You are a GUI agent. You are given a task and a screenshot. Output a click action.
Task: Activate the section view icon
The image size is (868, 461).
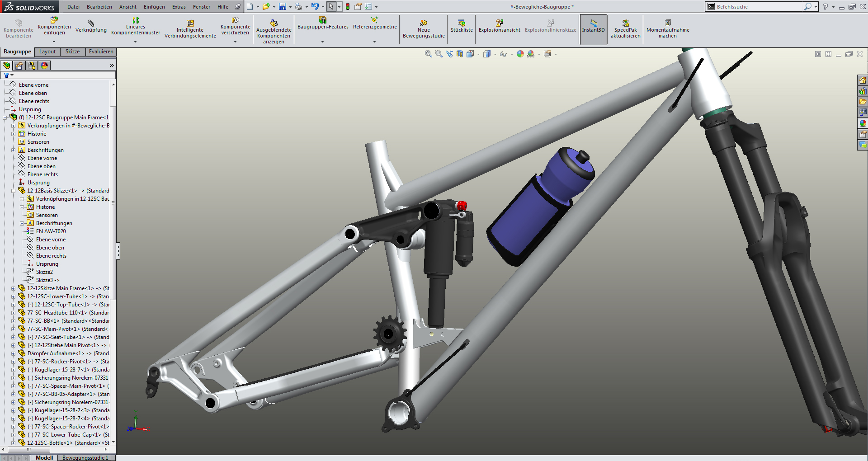[460, 54]
